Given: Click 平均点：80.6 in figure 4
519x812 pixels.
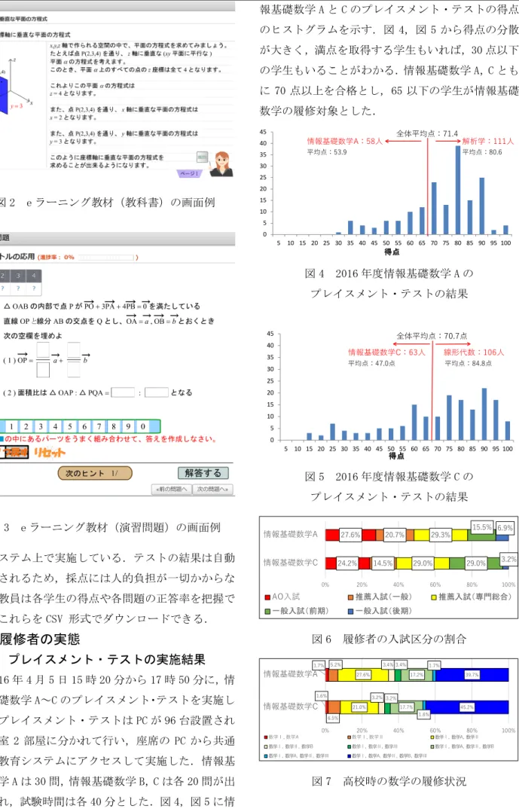Looking at the screenshot, I should click(482, 152).
